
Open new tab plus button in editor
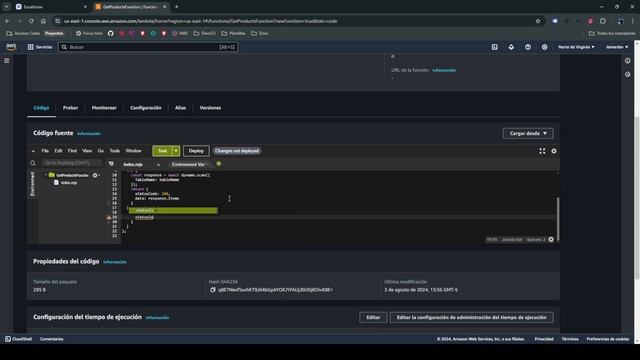(x=219, y=164)
